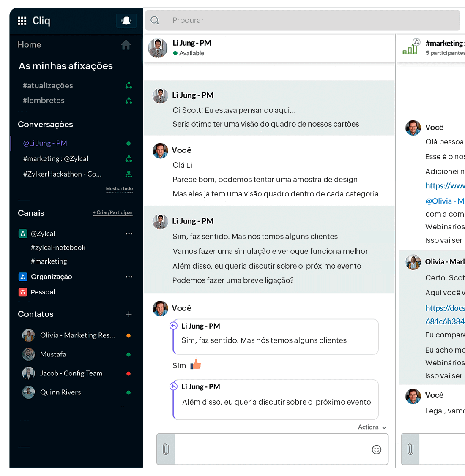Click the Li Jung message input box
Viewport: 465px width, 476px height.
[272, 449]
